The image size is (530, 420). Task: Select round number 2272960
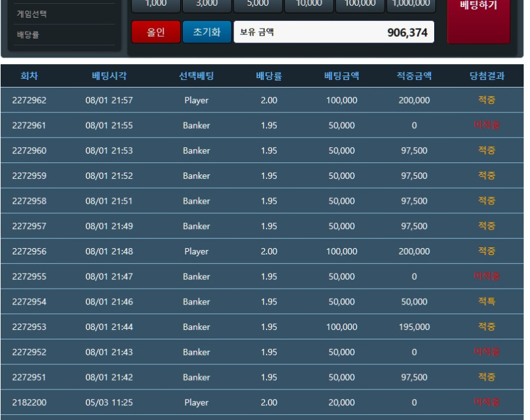point(29,151)
